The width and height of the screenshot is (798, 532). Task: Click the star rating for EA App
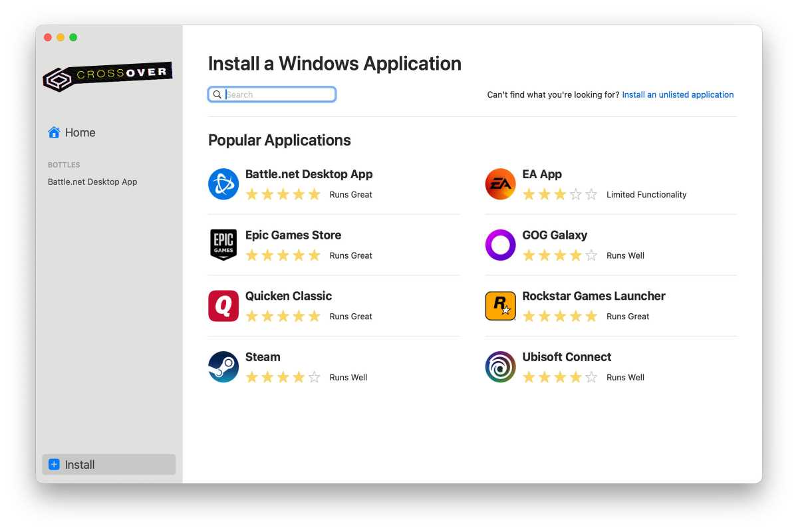pyautogui.click(x=560, y=194)
